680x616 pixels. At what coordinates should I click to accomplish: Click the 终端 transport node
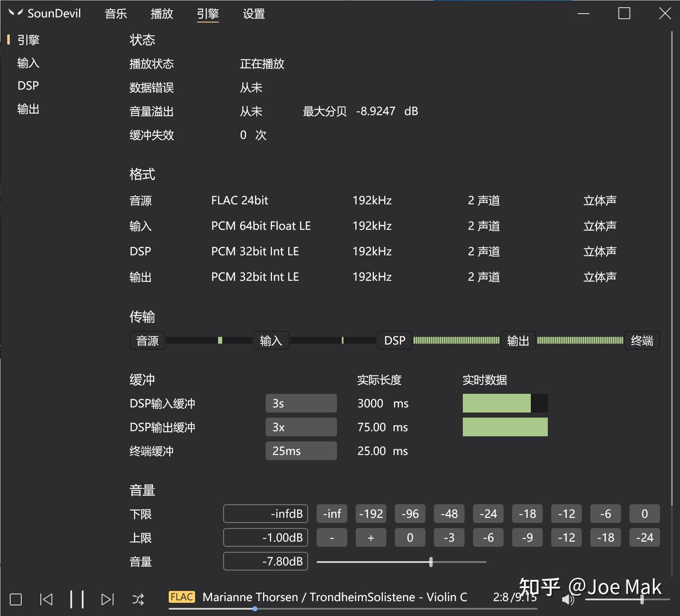click(642, 340)
